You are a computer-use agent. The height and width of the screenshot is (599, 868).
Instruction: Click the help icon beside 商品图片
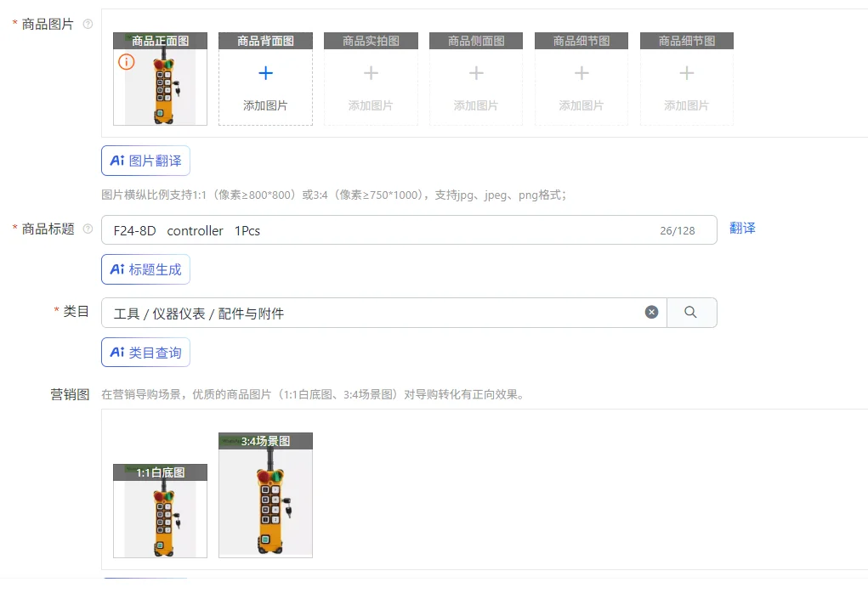pos(88,24)
